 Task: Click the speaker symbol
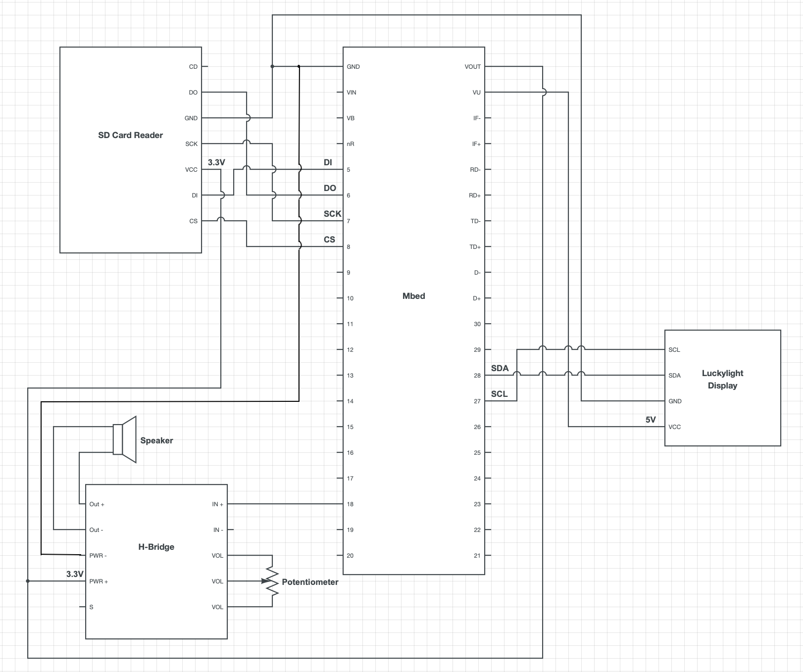125,439
